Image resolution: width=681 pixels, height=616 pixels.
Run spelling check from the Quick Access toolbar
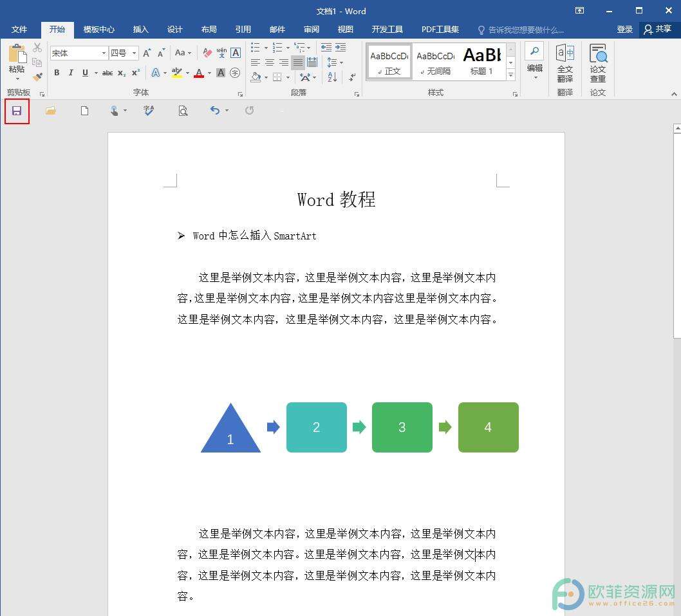tap(149, 111)
